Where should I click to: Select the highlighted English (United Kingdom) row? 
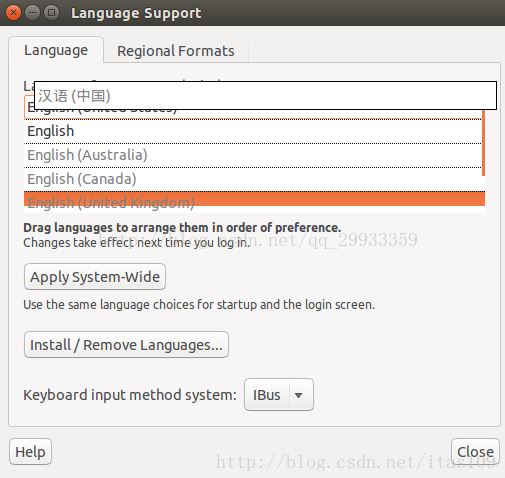254,202
